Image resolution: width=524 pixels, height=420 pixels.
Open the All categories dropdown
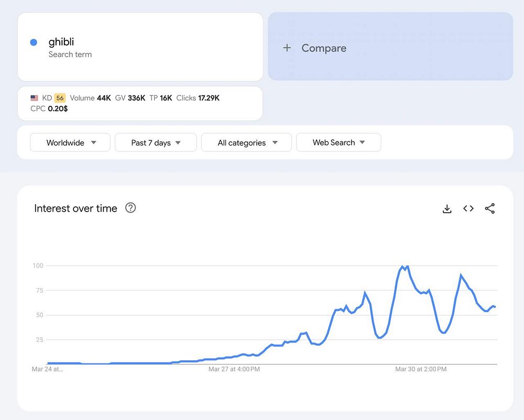246,142
